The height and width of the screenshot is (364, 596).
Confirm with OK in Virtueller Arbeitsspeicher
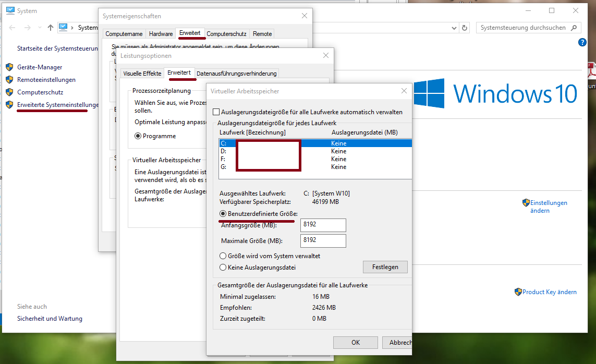pos(356,342)
